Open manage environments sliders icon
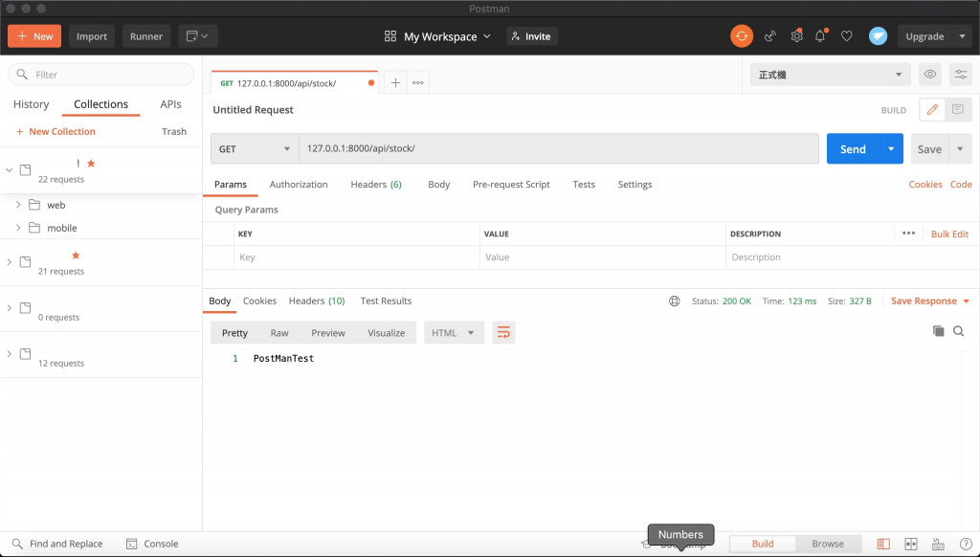The image size is (980, 557). pyautogui.click(x=961, y=75)
